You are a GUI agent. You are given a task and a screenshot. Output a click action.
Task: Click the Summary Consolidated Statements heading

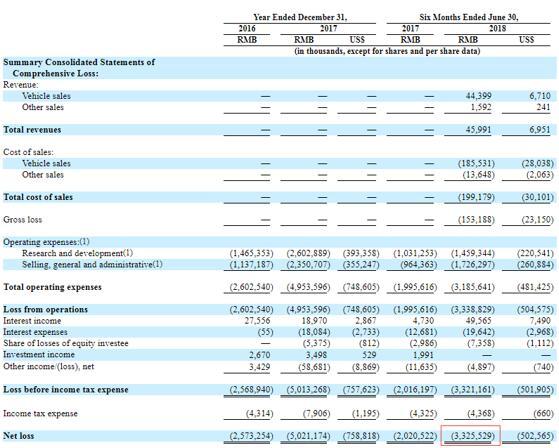pyautogui.click(x=79, y=68)
